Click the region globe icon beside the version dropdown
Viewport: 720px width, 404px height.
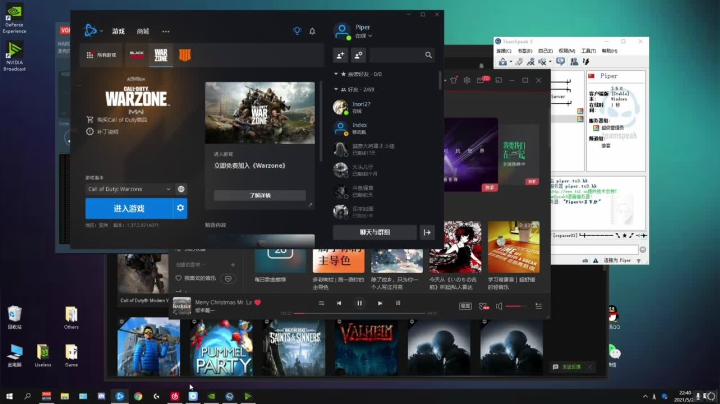click(x=181, y=189)
